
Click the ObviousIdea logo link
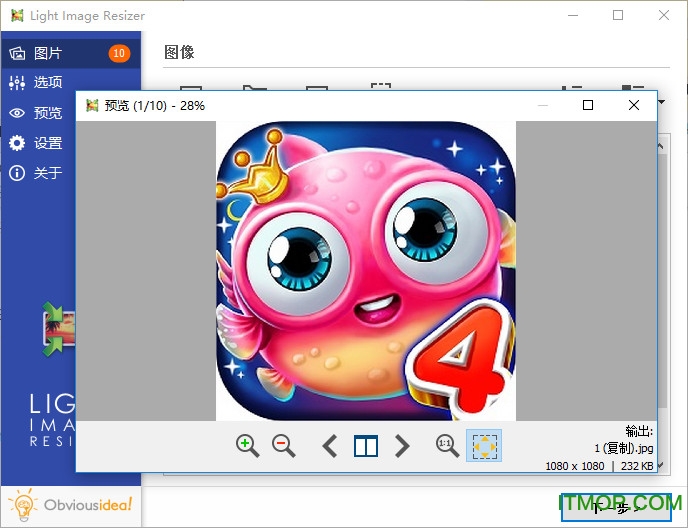[x=70, y=505]
